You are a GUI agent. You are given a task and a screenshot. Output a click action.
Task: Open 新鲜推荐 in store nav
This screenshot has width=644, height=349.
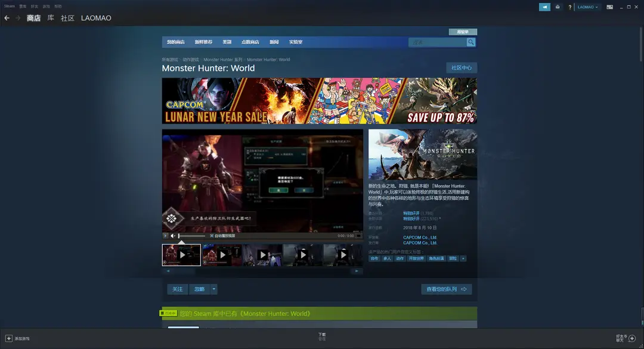click(x=203, y=42)
